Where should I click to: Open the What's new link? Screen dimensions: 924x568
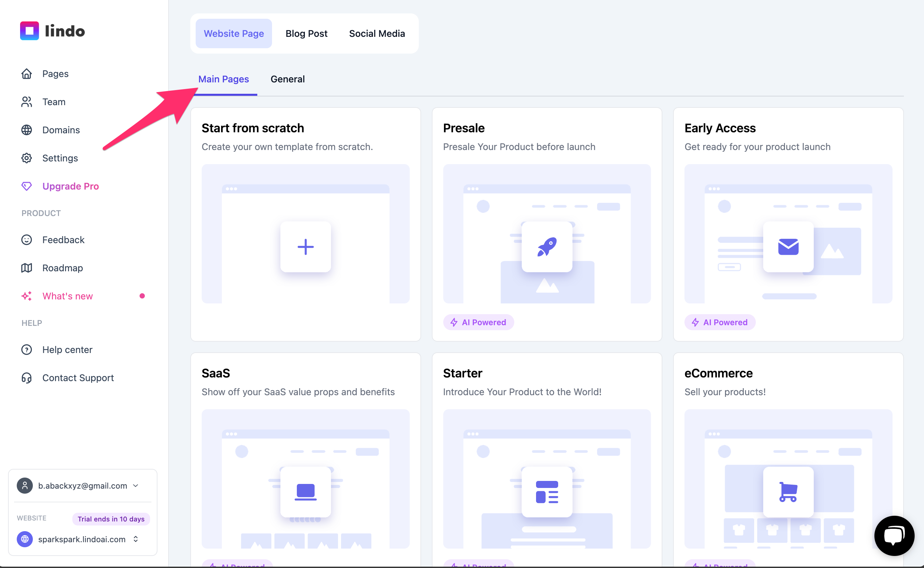(x=68, y=296)
